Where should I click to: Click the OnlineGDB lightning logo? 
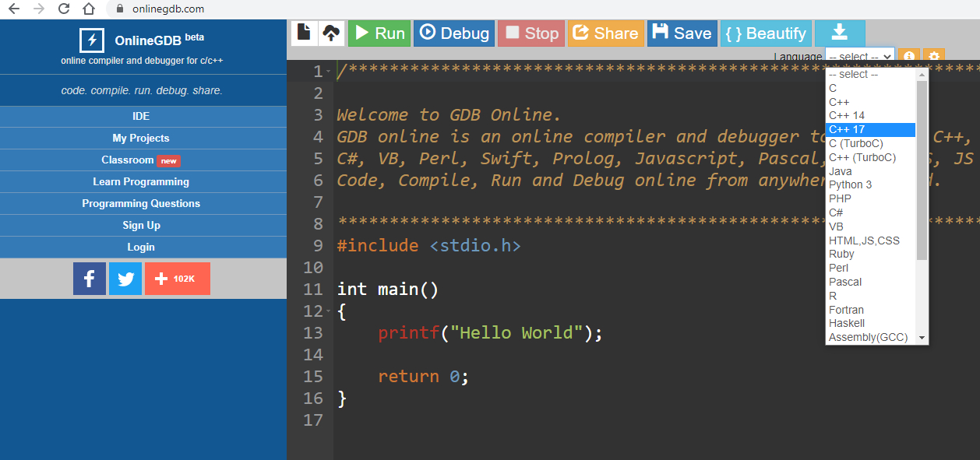tap(92, 40)
